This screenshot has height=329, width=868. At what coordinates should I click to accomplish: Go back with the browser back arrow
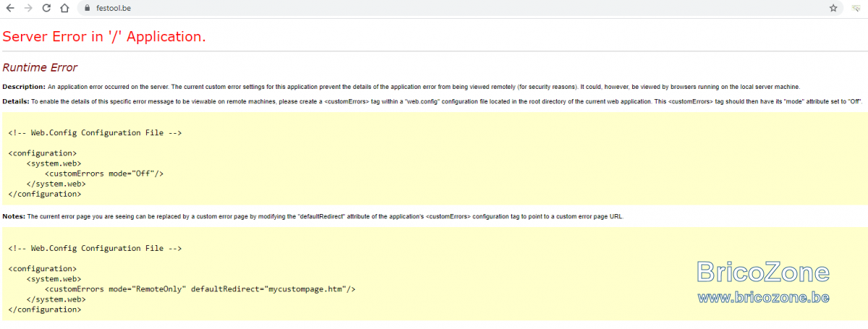(10, 8)
